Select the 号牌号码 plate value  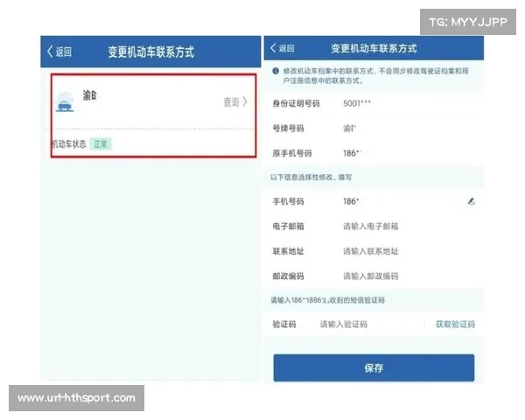click(x=349, y=129)
